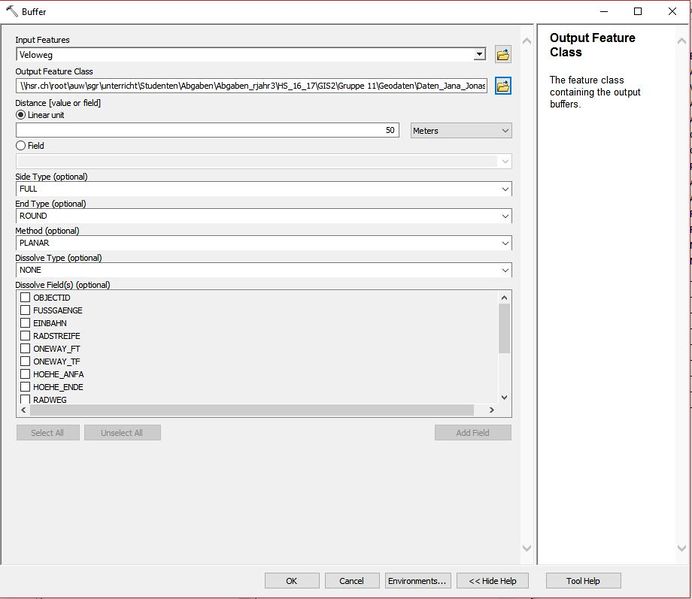
Task: Expand the End Type ROUND dropdown
Action: [264, 216]
